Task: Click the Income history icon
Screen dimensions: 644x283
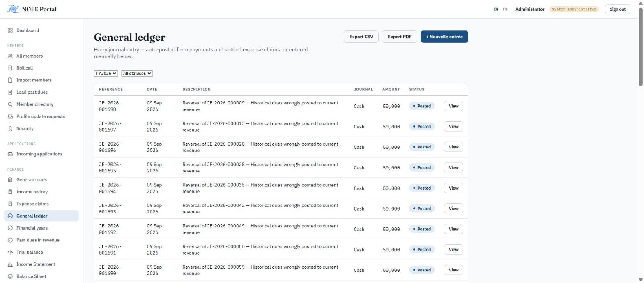Action: tap(10, 192)
